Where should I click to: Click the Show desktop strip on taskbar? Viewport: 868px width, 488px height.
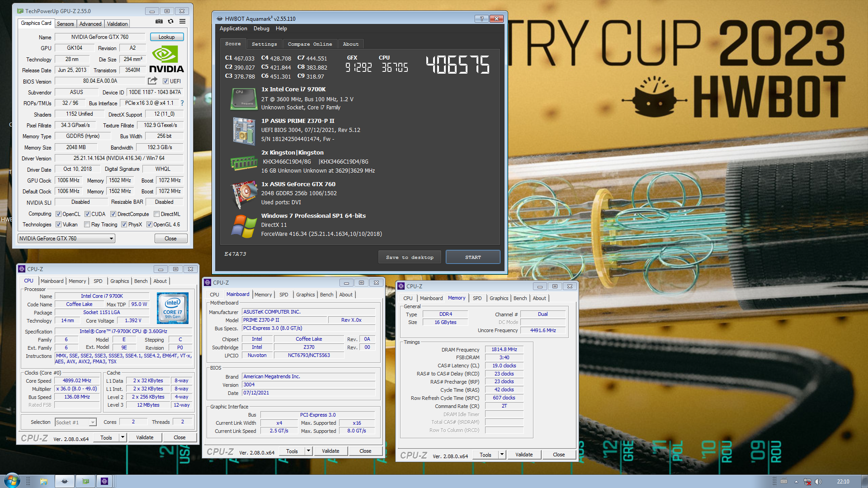864,481
